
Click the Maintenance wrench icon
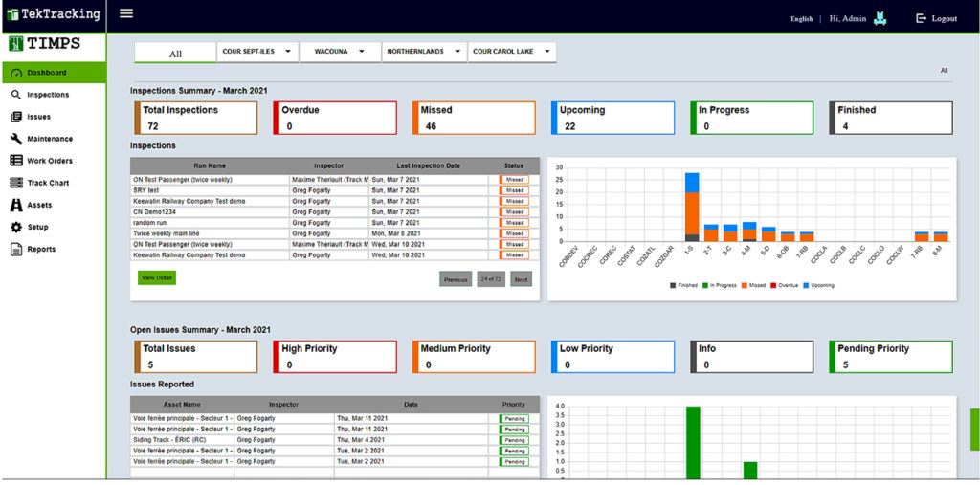coord(16,139)
